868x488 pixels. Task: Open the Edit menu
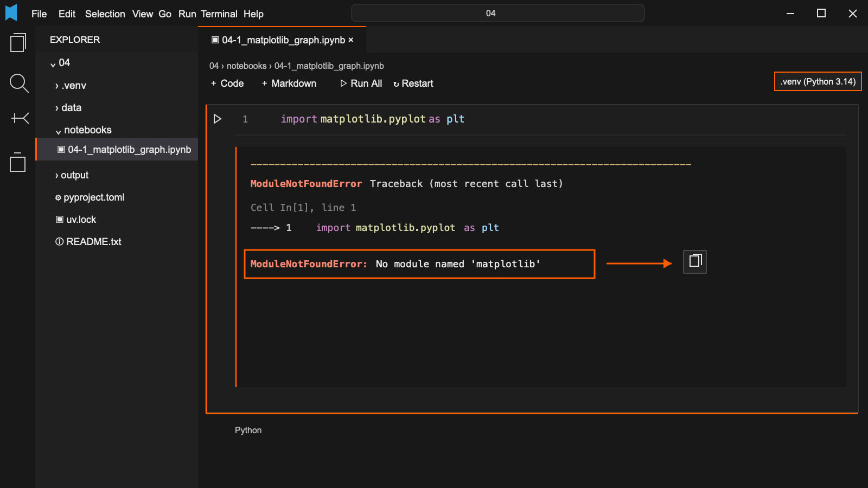pyautogui.click(x=67, y=14)
